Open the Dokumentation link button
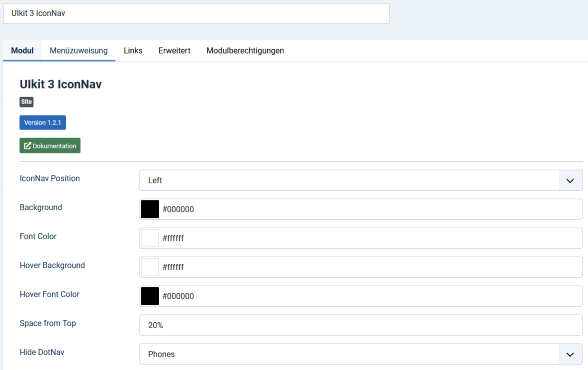The height and width of the screenshot is (370, 588). pos(50,145)
